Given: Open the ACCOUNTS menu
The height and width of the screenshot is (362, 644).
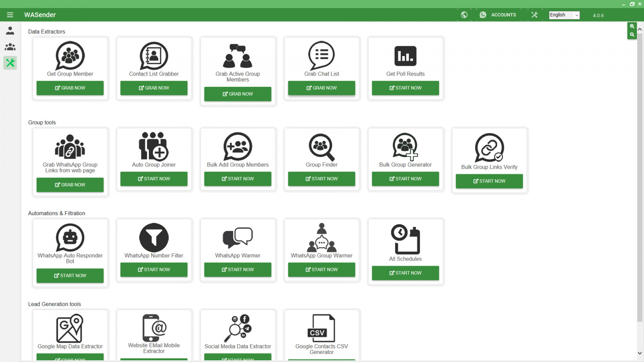Looking at the screenshot, I should click(498, 15).
